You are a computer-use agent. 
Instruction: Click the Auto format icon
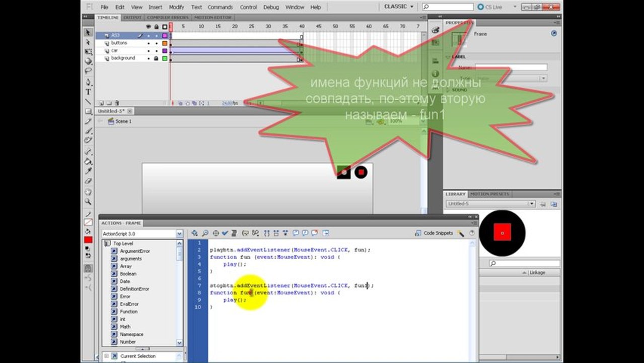pos(234,233)
